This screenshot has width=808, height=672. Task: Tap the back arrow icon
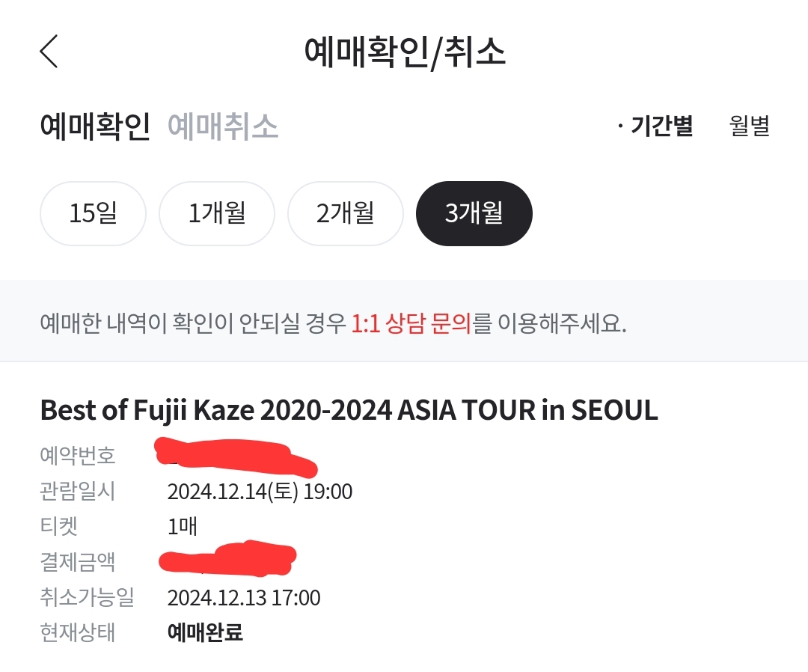[49, 52]
